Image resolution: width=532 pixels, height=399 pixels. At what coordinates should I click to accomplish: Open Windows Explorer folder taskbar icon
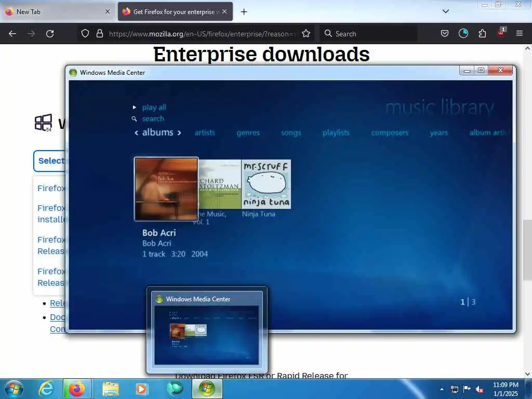click(x=111, y=389)
